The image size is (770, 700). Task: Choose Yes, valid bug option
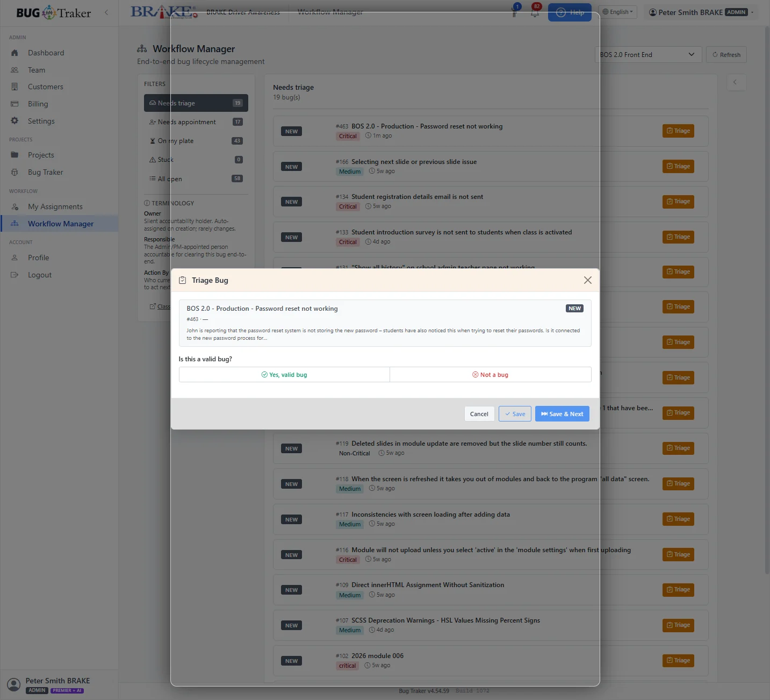[284, 375]
